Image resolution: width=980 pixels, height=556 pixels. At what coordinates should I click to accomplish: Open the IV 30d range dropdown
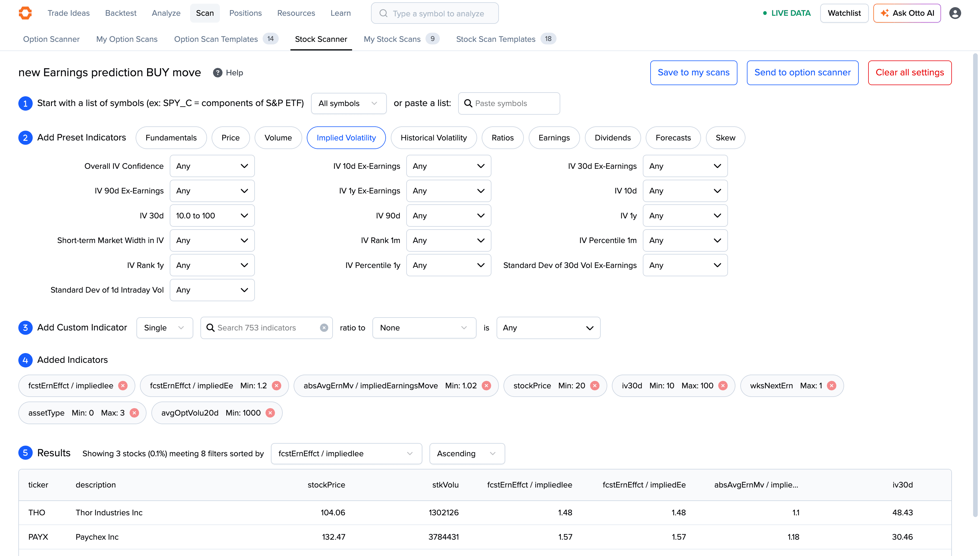coord(212,216)
